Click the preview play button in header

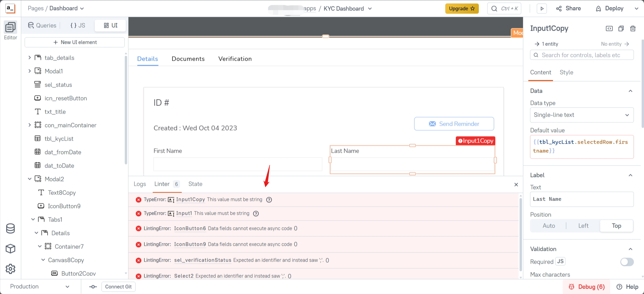pos(542,9)
